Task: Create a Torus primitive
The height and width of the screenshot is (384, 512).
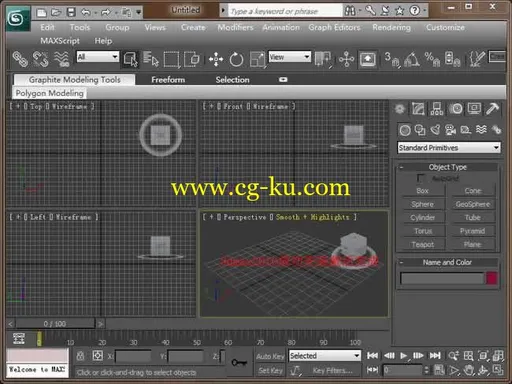Action: [x=422, y=231]
